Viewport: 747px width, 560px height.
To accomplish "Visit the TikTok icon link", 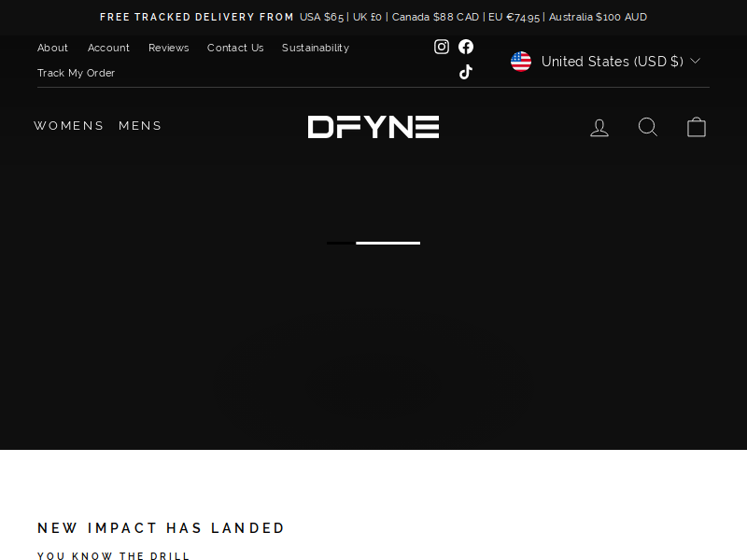I will 465,72.
